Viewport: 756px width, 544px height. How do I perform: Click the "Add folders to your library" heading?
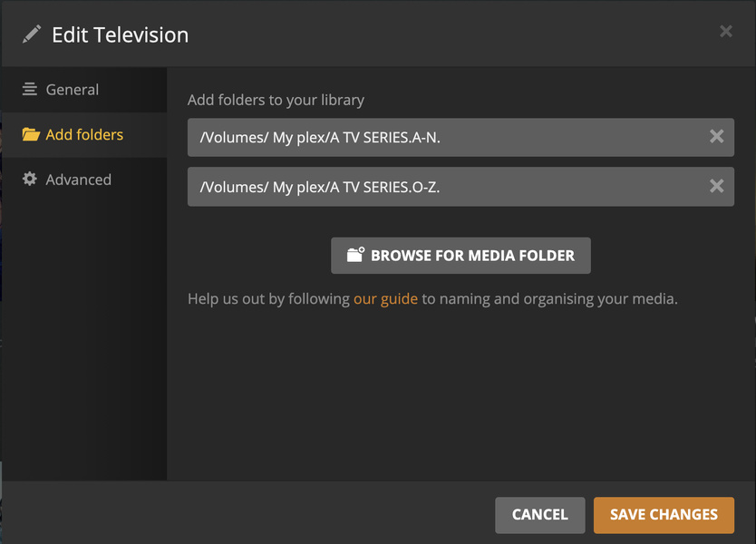click(276, 100)
